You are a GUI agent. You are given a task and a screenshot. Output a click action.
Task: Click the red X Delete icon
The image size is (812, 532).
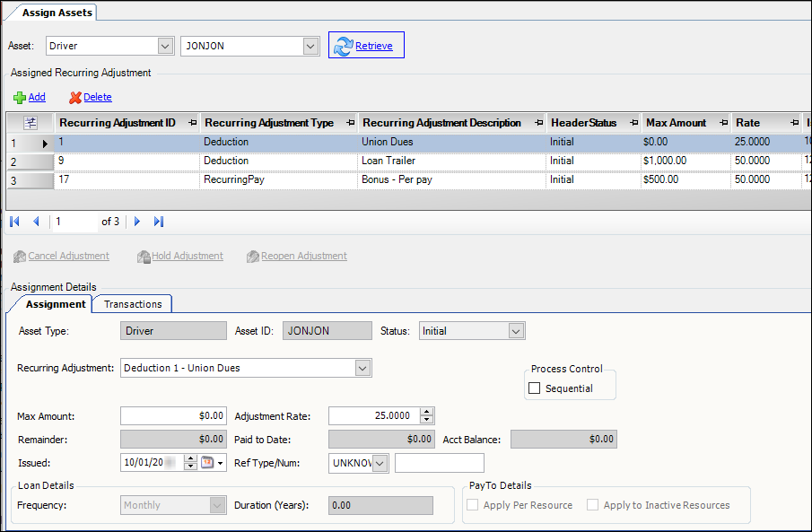[x=75, y=97]
